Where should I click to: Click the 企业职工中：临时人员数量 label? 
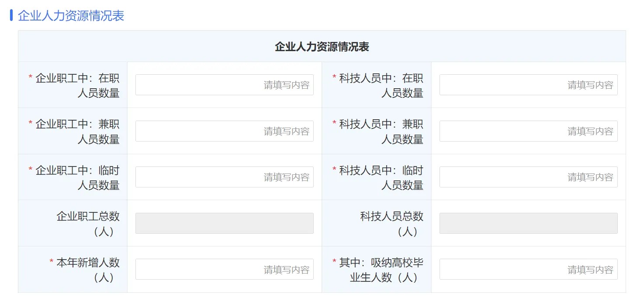(x=77, y=178)
